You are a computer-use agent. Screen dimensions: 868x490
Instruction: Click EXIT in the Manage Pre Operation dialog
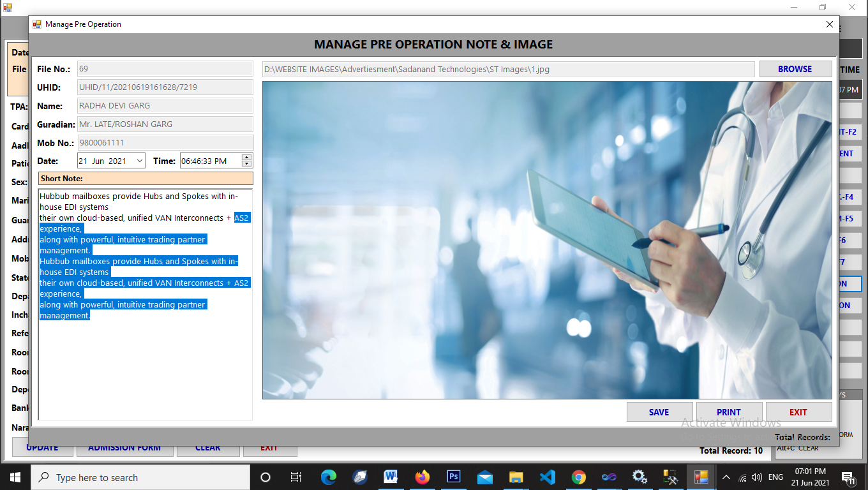[798, 412]
